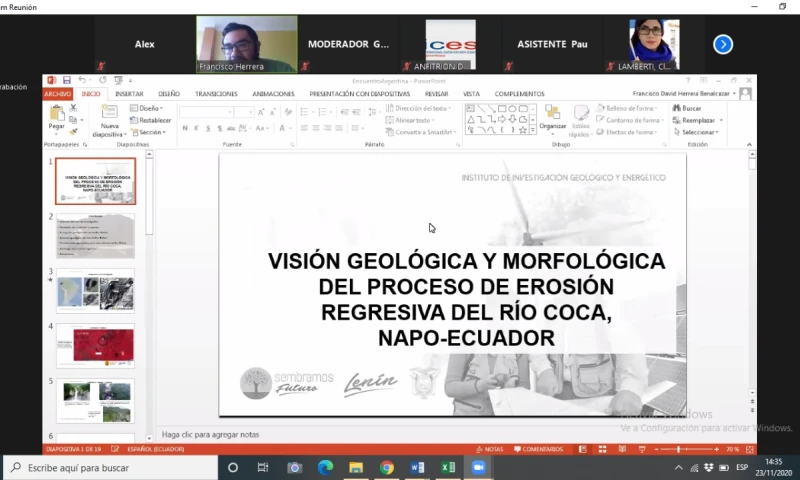Open the Sección dropdown
Image resolution: width=800 pixels, height=480 pixels.
click(148, 132)
